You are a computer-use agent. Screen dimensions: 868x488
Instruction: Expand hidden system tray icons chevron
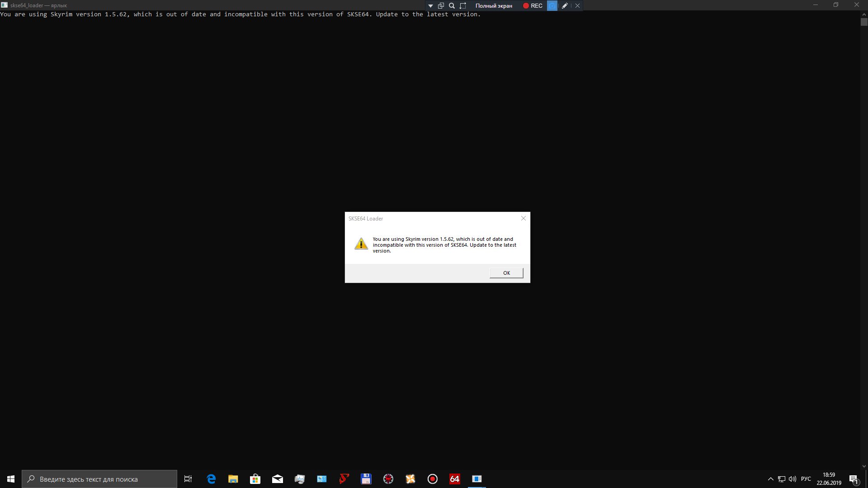click(x=770, y=479)
